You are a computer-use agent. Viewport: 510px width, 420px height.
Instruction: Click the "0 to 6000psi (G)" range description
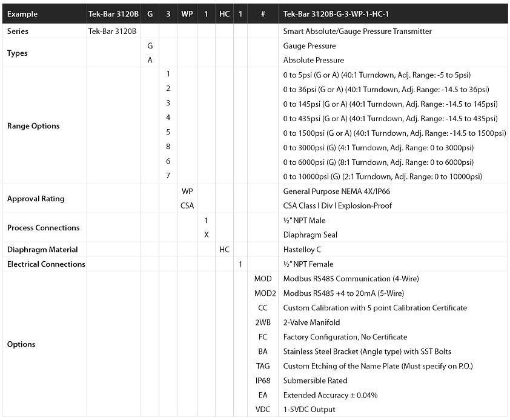point(379,162)
